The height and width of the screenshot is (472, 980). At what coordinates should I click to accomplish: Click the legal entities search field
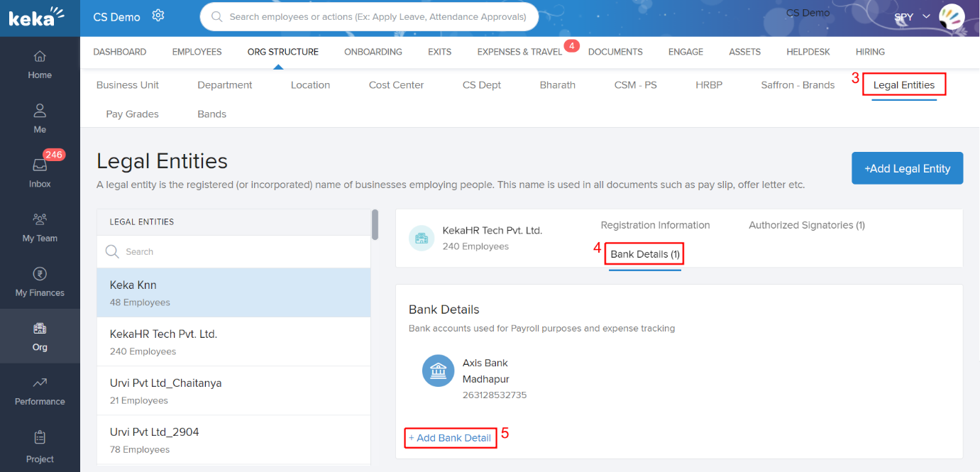coord(233,252)
